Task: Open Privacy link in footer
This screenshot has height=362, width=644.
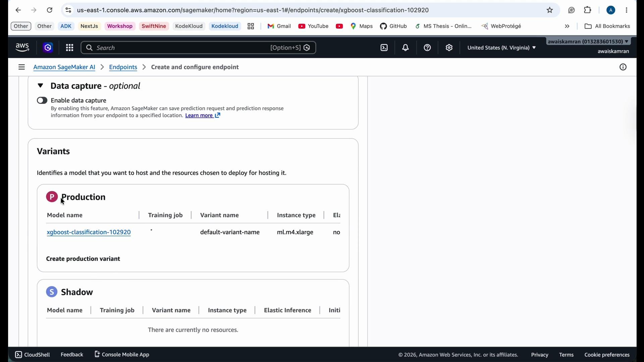Action: pyautogui.click(x=540, y=355)
